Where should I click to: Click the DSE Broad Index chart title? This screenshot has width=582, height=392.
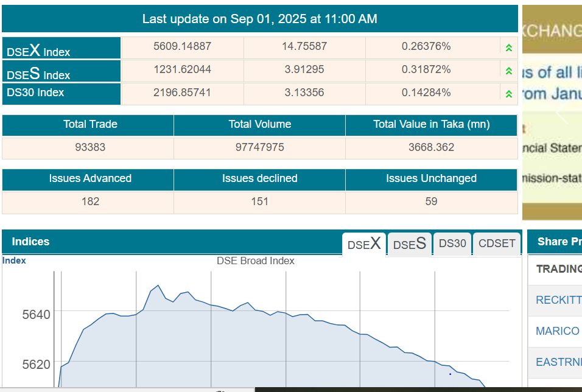[256, 261]
